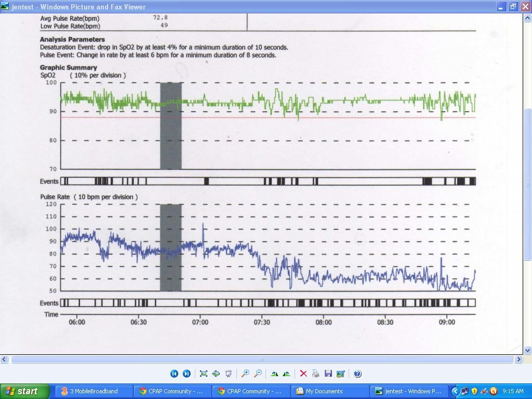Restore down the viewer window
Screen dimensions: 532x399
[x=513, y=6]
